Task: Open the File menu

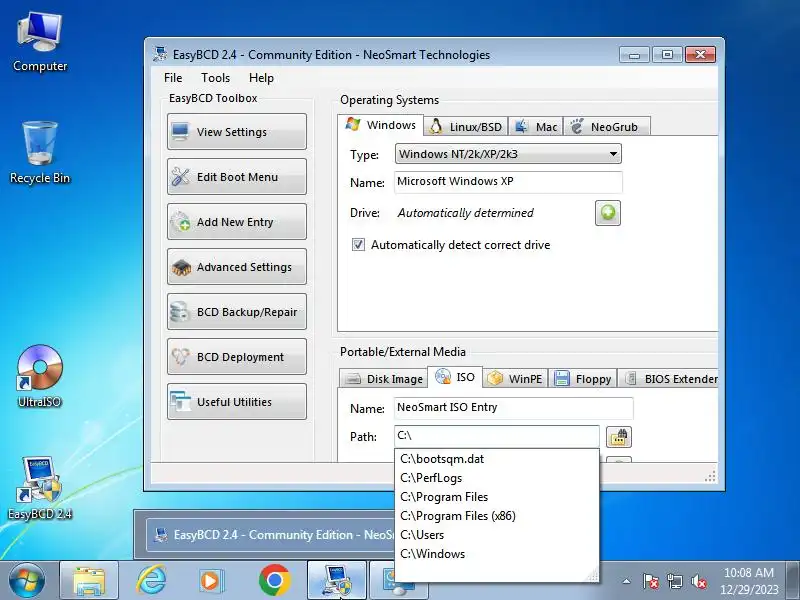Action: click(x=173, y=78)
